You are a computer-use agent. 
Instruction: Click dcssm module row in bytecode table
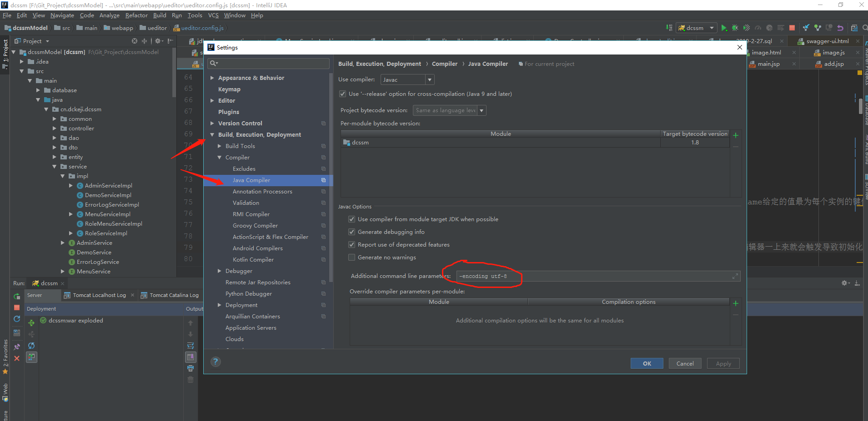535,143
